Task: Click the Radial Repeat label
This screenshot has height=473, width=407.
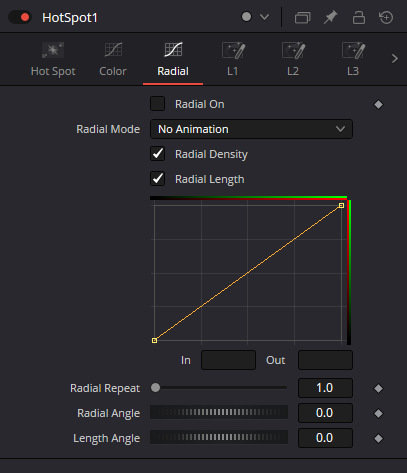Action: coord(105,388)
